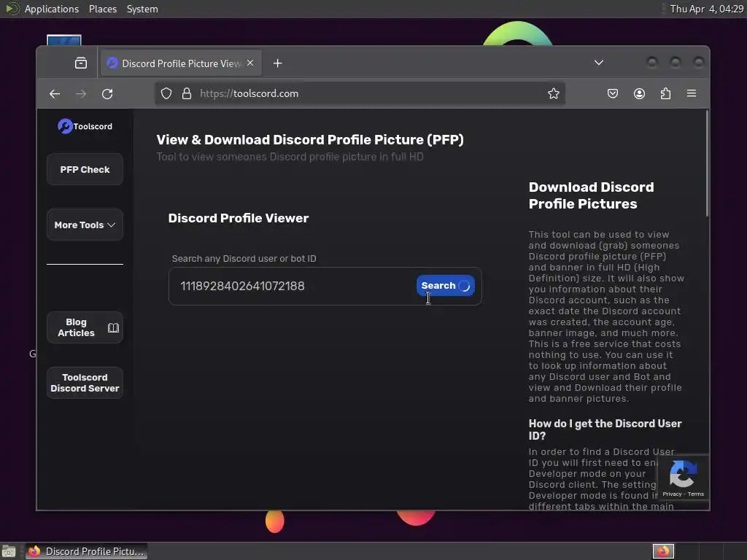The image size is (747, 560).
Task: Open the Save to Pocket icon
Action: click(x=613, y=93)
